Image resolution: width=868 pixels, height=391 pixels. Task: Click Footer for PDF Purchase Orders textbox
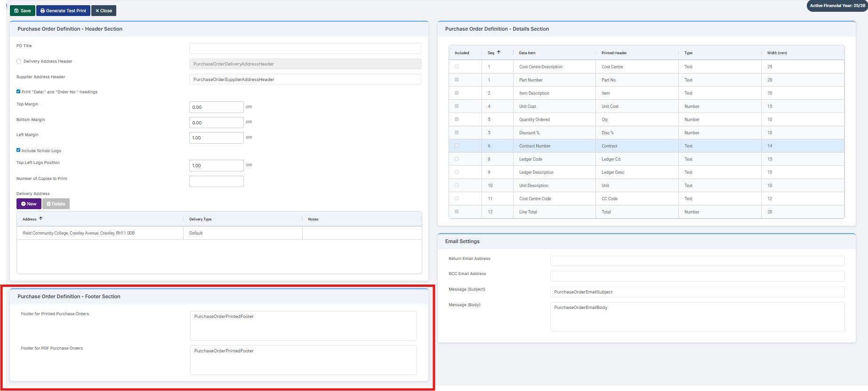coord(303,360)
